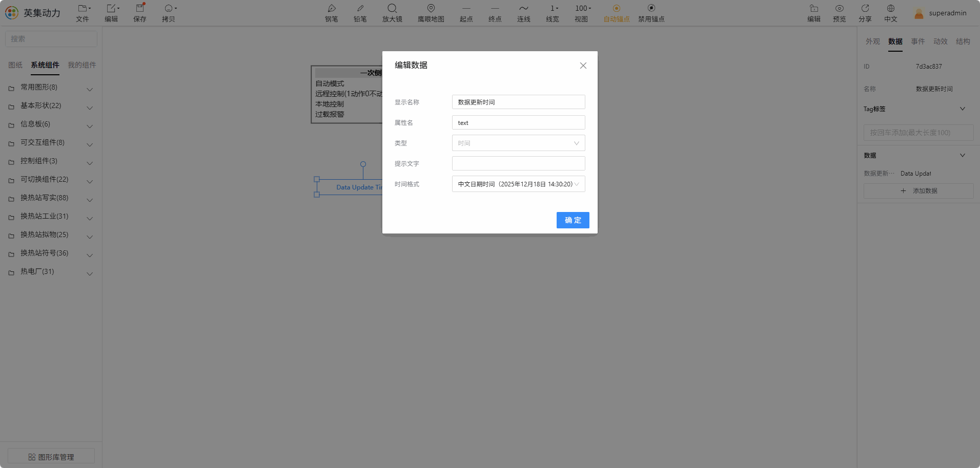The width and height of the screenshot is (980, 468).
Task: Click the 保存 save icon
Action: (140, 9)
